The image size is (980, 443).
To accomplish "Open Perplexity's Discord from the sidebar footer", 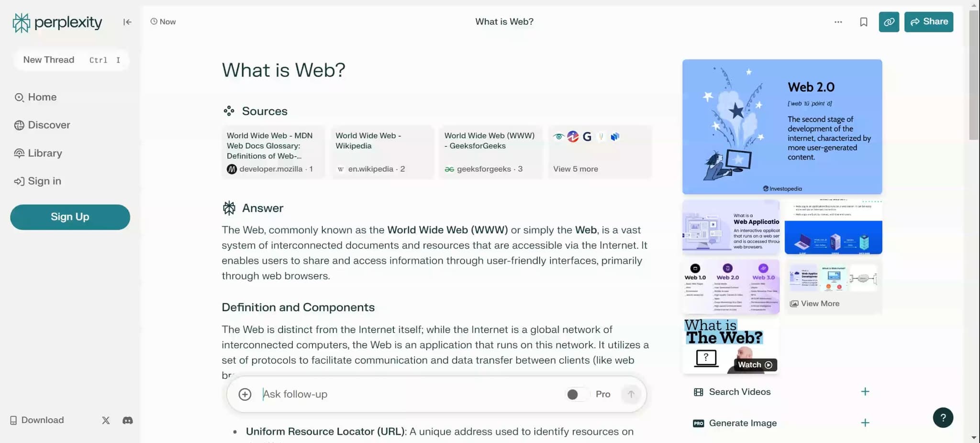I will tap(127, 420).
